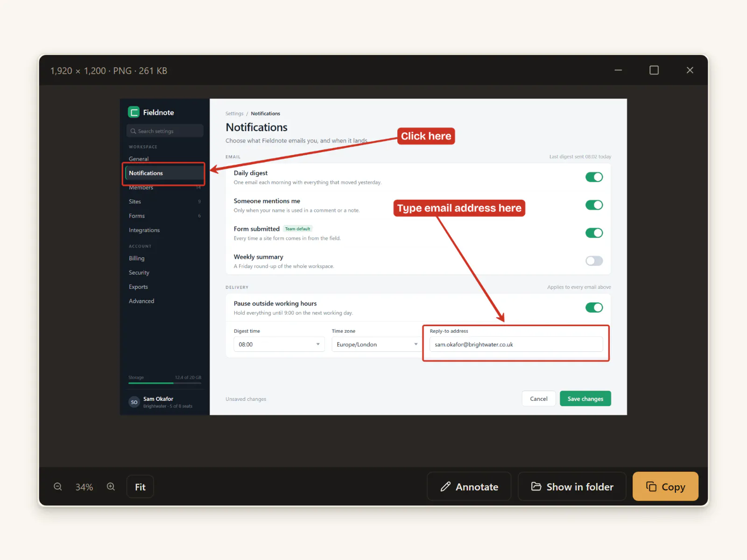The height and width of the screenshot is (560, 747).
Task: Click the storage usage progress bar
Action: (x=165, y=383)
